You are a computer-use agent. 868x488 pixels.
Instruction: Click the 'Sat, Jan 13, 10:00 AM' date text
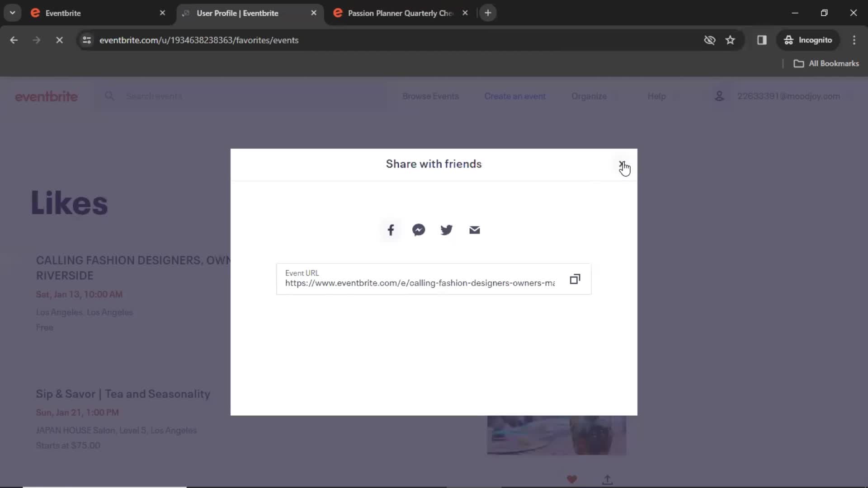point(79,295)
